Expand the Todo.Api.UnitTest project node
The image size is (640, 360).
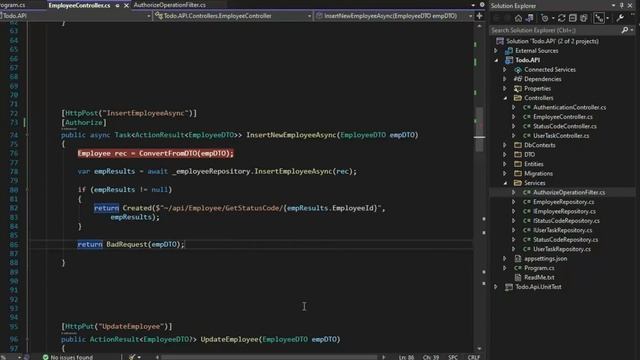[496, 287]
